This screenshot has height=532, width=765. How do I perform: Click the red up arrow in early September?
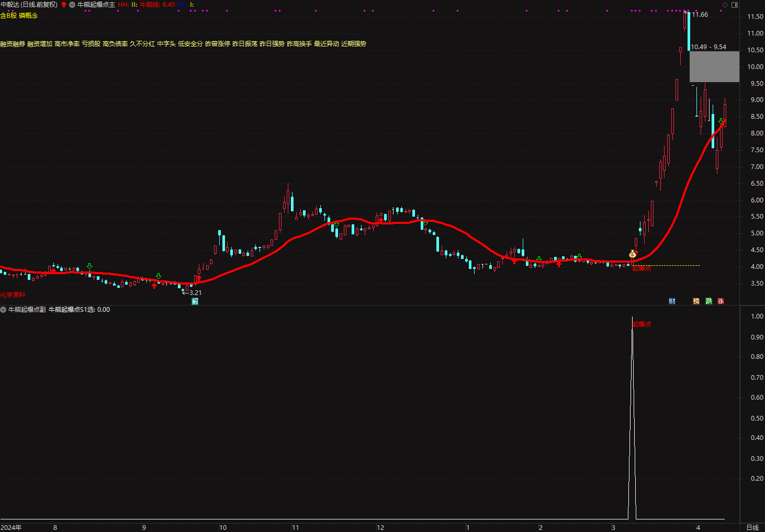pos(154,286)
